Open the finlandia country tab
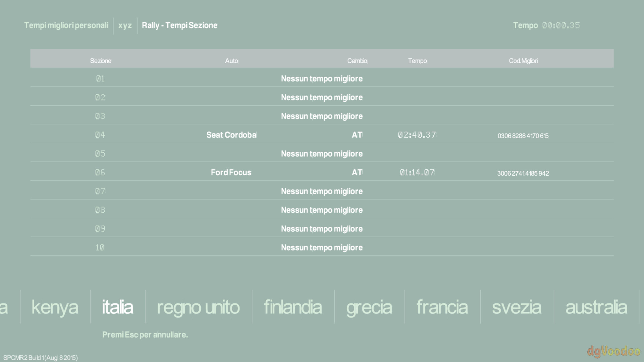Screen dimensions: 644x362 [x=293, y=307]
